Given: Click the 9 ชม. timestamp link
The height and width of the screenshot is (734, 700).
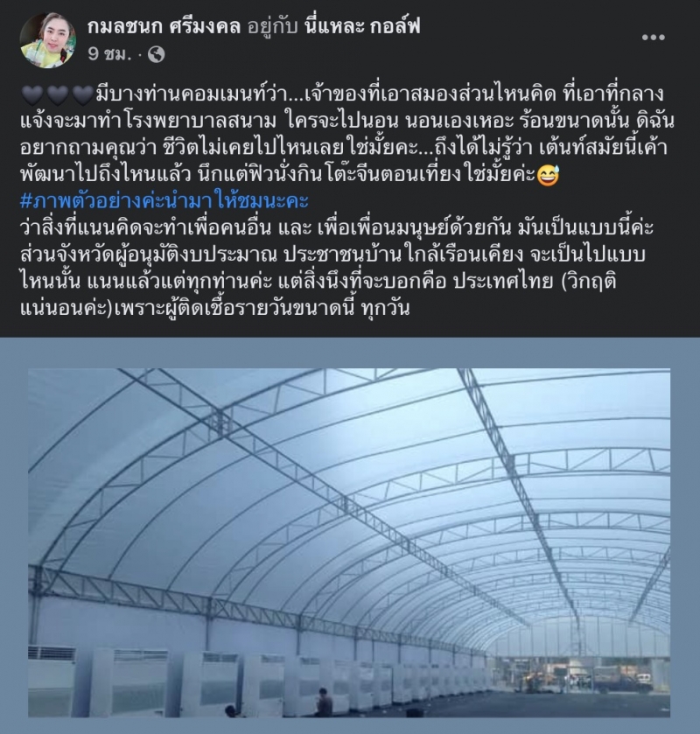Looking at the screenshot, I should point(109,55).
